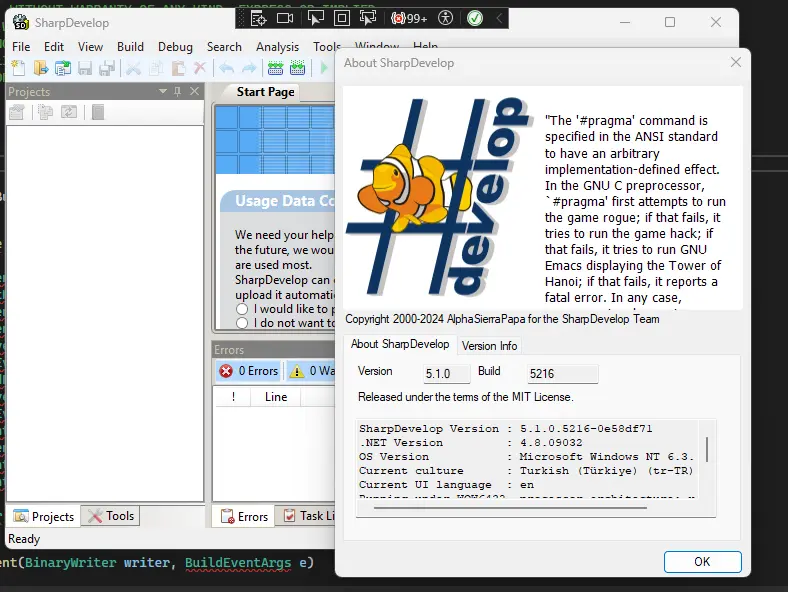This screenshot has width=788, height=592.
Task: Switch to bottom Projects pad tab
Action: click(44, 516)
